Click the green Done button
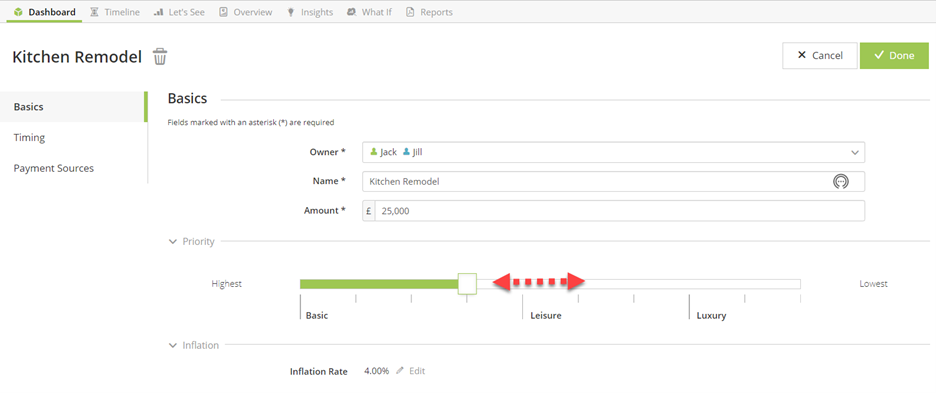The image size is (936, 393). click(x=894, y=56)
